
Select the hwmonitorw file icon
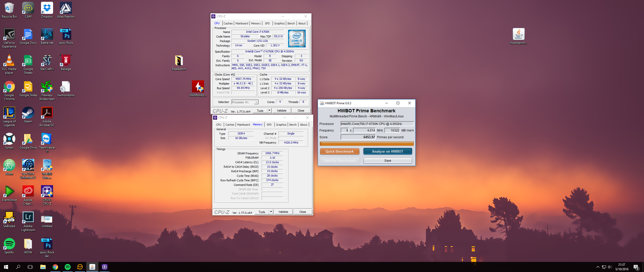pos(66,89)
